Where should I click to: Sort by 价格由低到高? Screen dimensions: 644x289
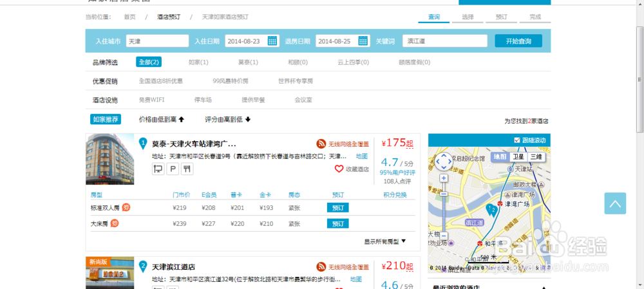click(x=162, y=120)
